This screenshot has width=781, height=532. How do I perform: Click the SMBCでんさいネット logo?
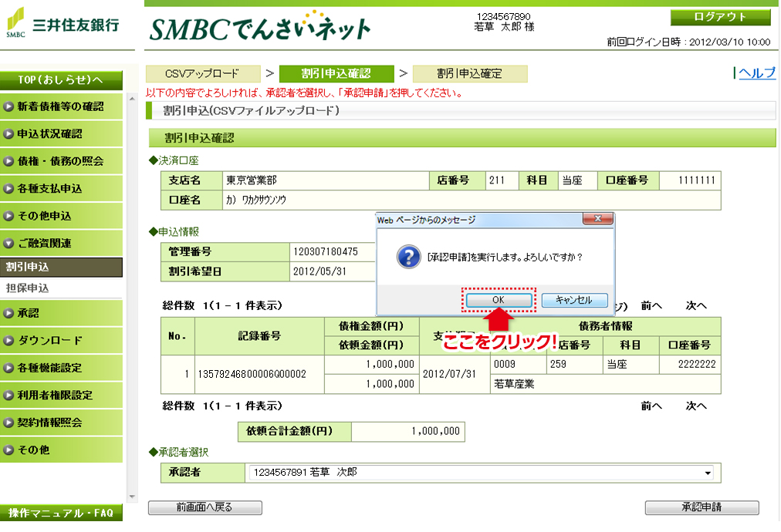tap(260, 28)
